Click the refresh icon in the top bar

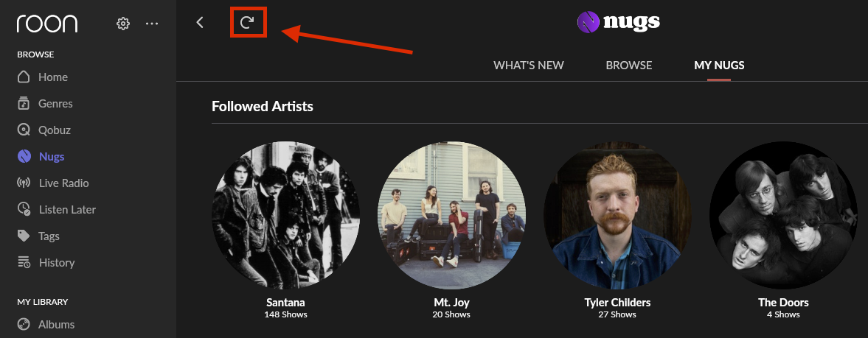247,23
